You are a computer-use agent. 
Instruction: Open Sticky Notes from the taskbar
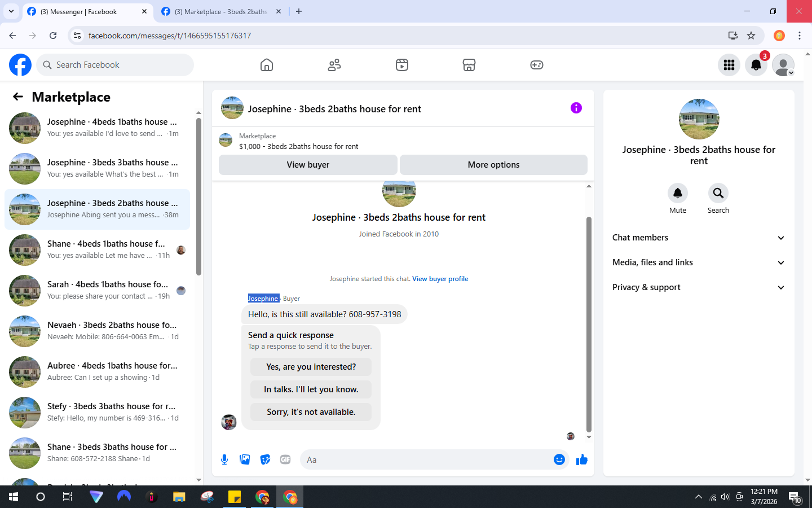(235, 497)
